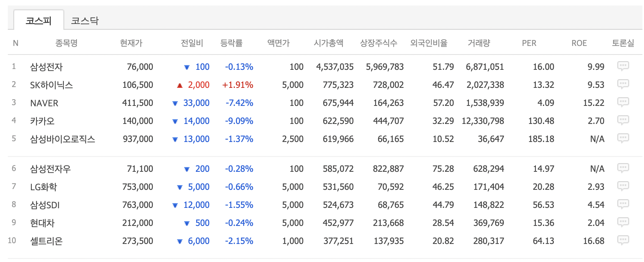Select SK하이닉스 trading volume 2,027,338
644x262 pixels.
tap(485, 85)
